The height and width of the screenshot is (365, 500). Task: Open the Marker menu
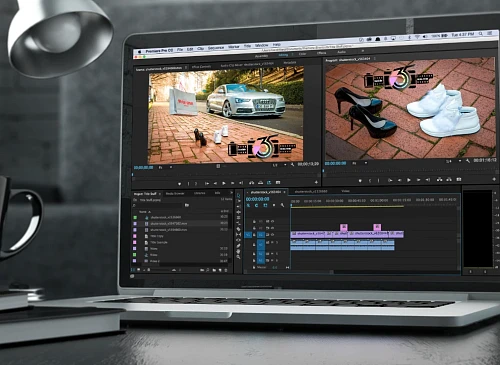click(234, 47)
